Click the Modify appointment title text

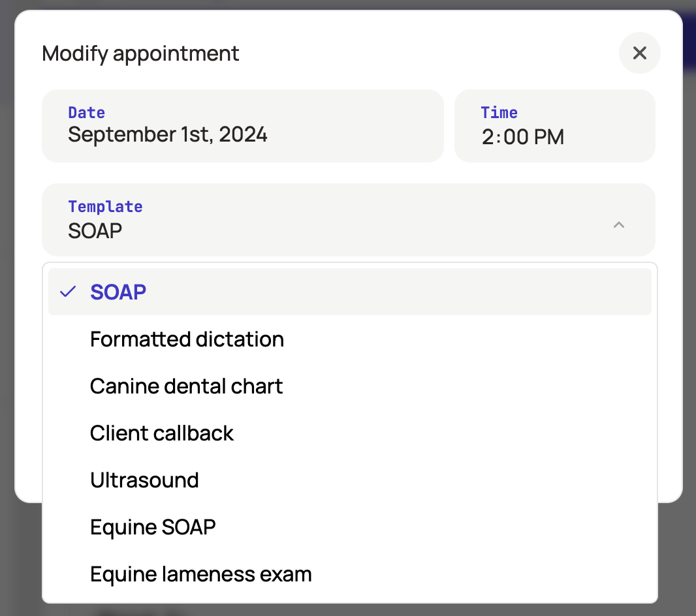140,54
